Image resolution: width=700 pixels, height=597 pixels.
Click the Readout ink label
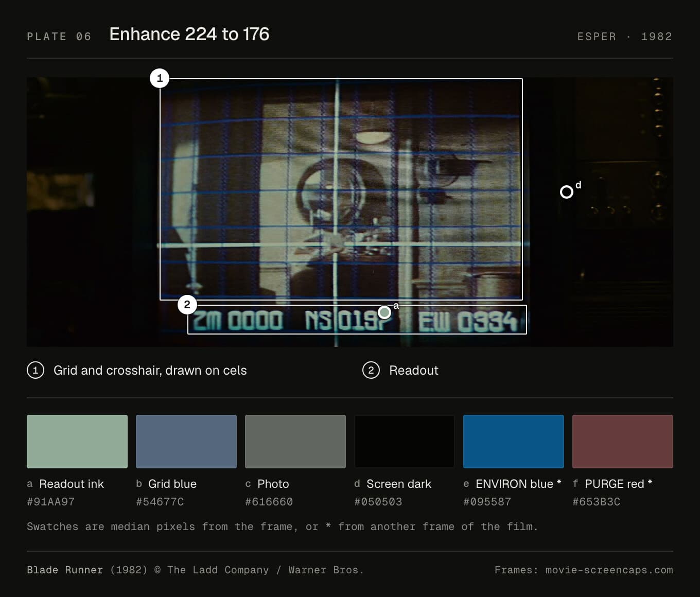[x=72, y=484]
